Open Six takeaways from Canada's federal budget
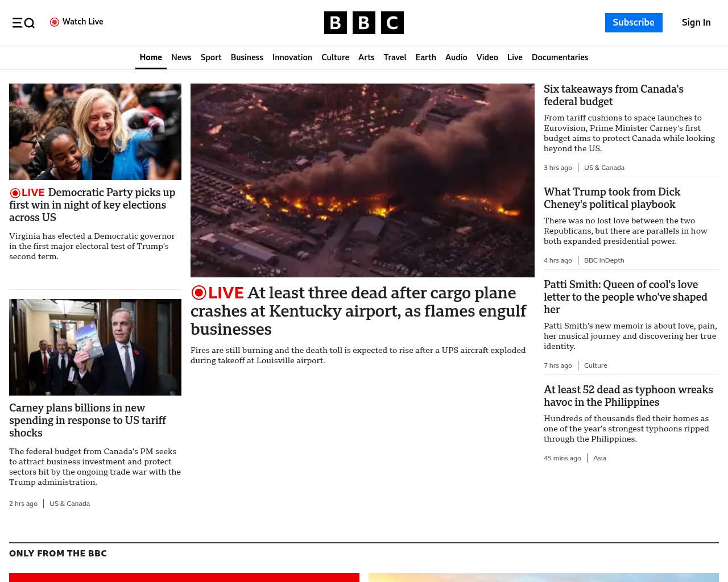Viewport: 728px width, 582px height. (x=614, y=95)
